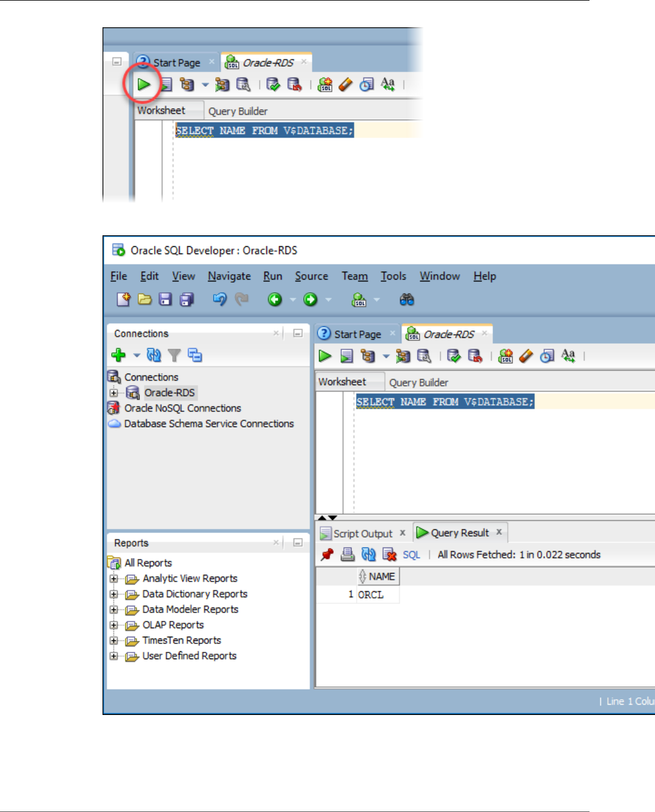The image size is (655, 812).
Task: Select Query Builder tab in cropped snippet
Action: 238,111
